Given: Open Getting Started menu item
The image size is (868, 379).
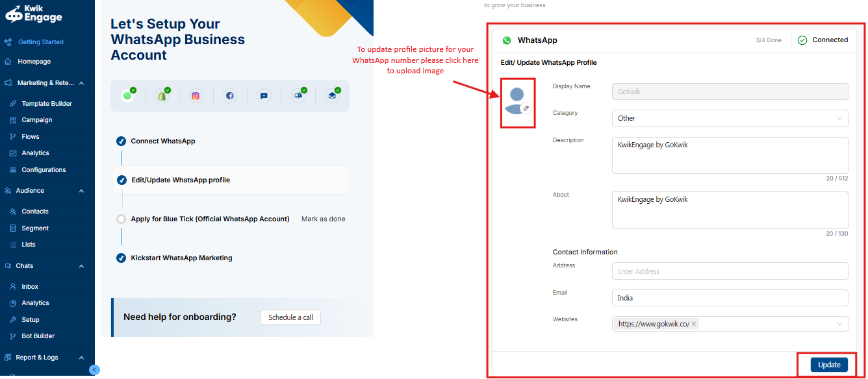Looking at the screenshot, I should point(41,42).
